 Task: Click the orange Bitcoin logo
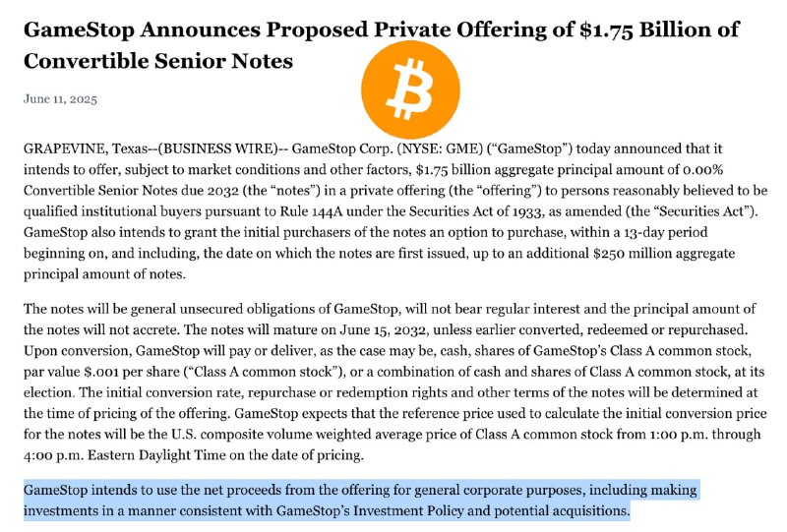tap(410, 89)
